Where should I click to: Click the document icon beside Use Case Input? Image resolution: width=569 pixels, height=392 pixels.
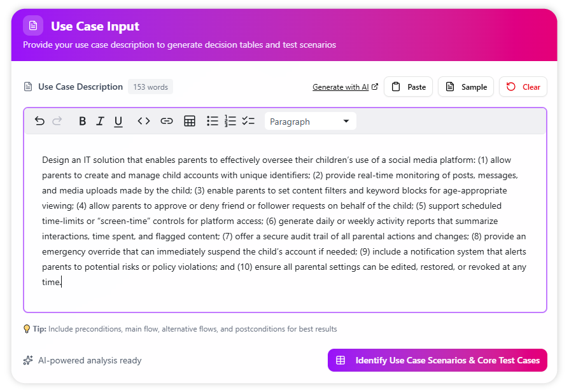[x=33, y=26]
